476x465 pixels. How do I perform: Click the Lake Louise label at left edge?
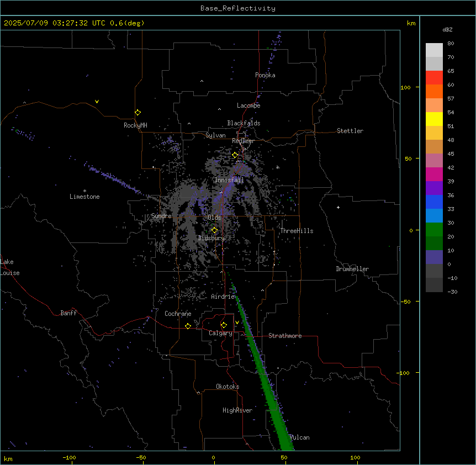click(10, 267)
